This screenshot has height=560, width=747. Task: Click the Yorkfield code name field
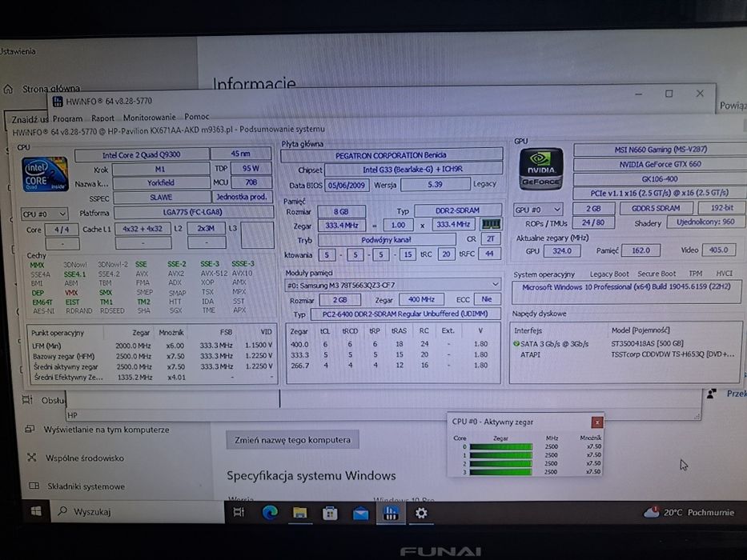(x=161, y=183)
